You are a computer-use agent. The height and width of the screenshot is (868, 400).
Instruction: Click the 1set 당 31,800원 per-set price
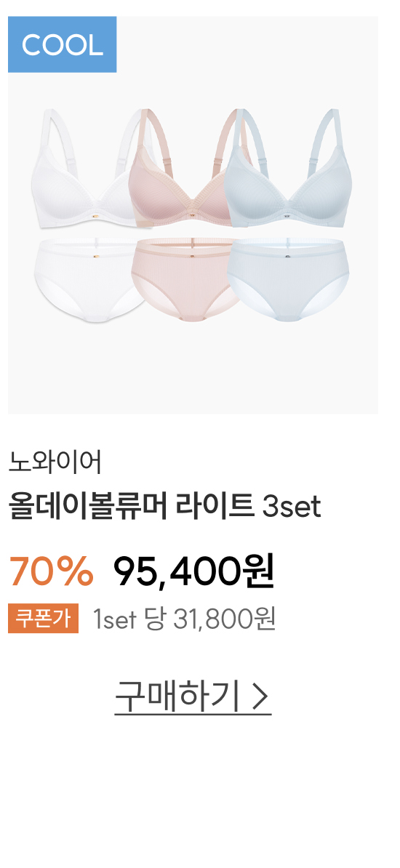pyautogui.click(x=185, y=619)
